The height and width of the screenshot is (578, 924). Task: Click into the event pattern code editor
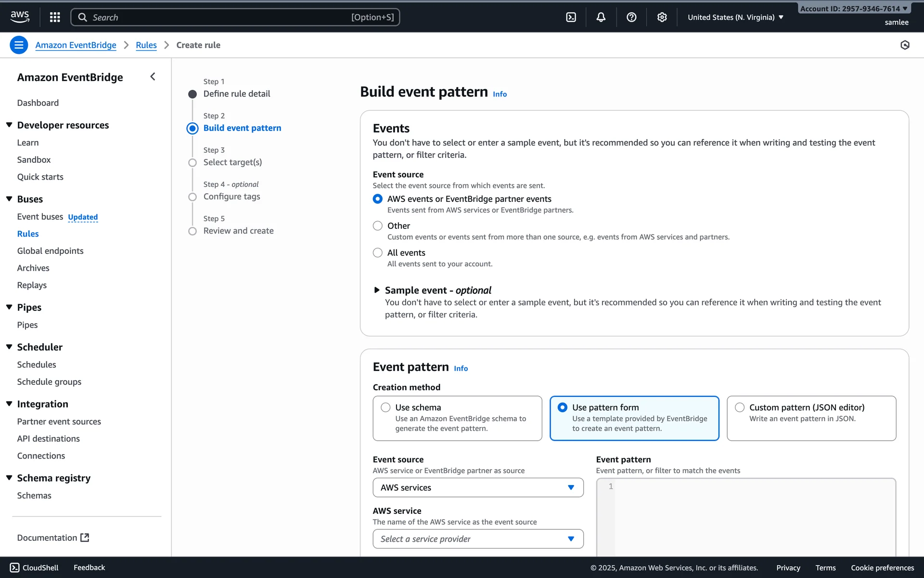pos(755,518)
